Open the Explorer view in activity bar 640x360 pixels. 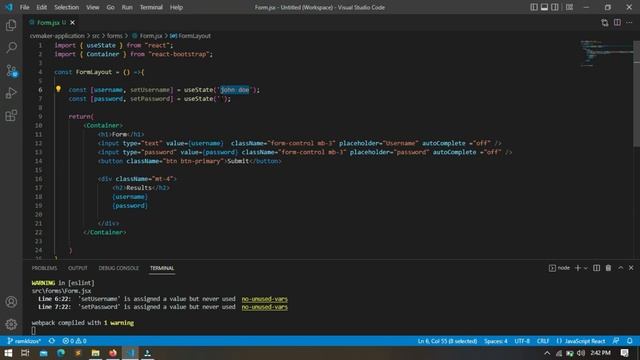pyautogui.click(x=11, y=25)
